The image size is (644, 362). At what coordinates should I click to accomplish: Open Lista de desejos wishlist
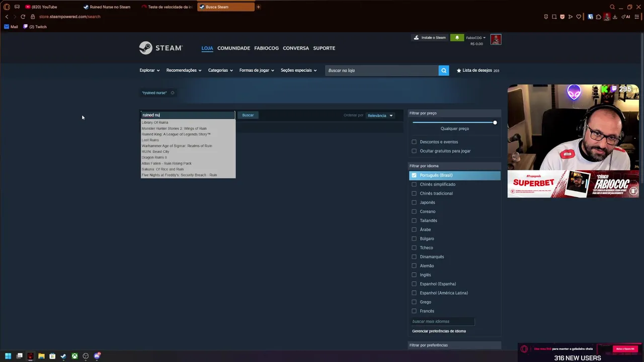point(478,70)
